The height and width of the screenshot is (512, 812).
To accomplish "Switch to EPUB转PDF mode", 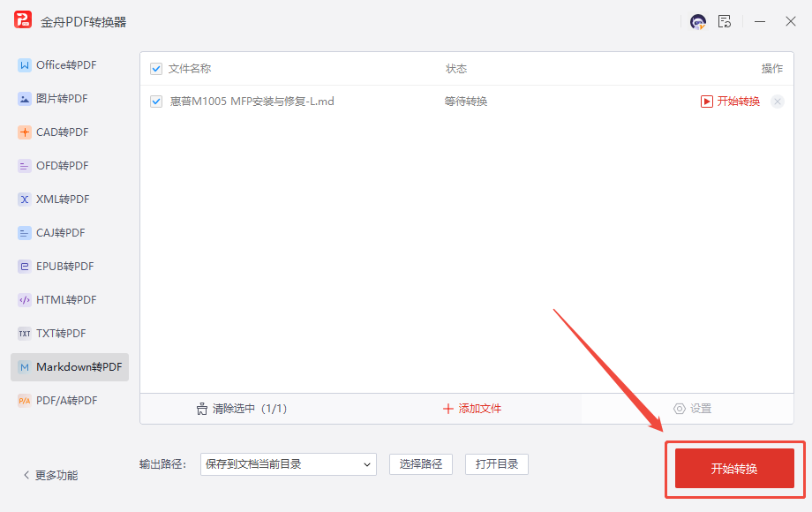I will (x=70, y=267).
